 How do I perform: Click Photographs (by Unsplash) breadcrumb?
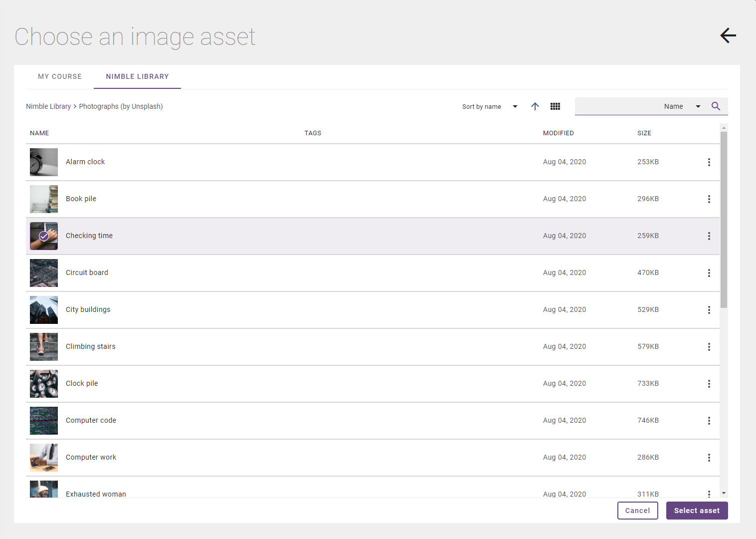click(121, 106)
